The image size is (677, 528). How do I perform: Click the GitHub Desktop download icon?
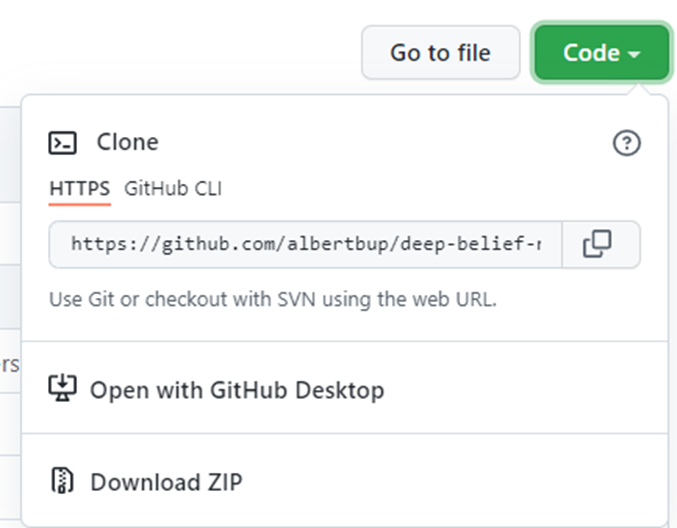(62, 389)
